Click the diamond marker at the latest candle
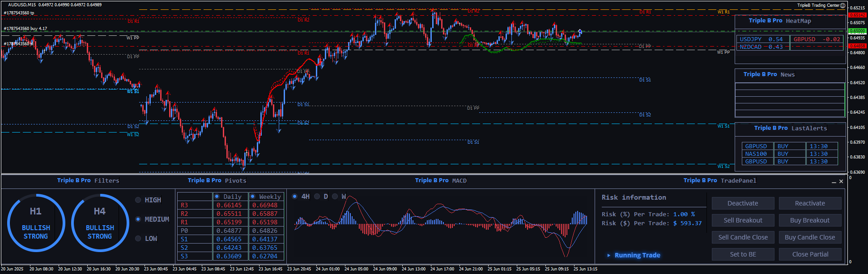The height and width of the screenshot is (274, 868). tap(580, 31)
